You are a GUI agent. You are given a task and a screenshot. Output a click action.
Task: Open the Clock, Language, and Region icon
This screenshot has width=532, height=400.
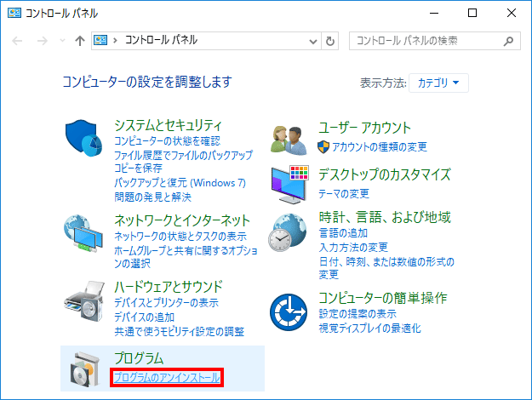(x=289, y=233)
